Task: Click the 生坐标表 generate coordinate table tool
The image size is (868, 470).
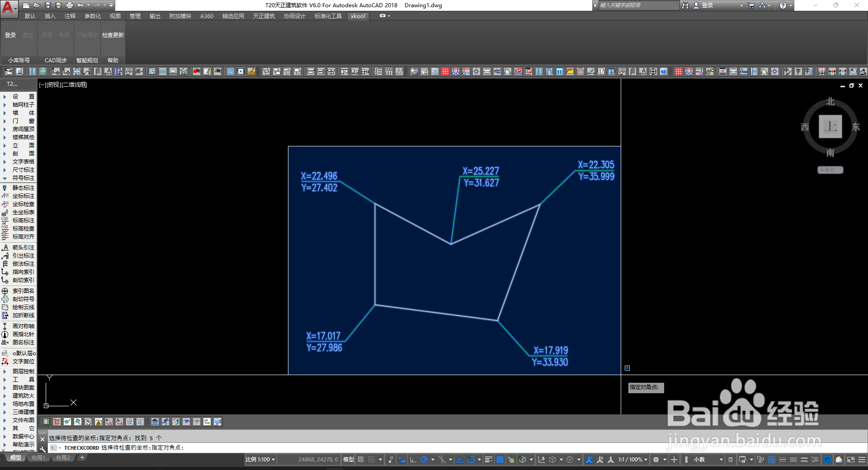Action: [18, 212]
